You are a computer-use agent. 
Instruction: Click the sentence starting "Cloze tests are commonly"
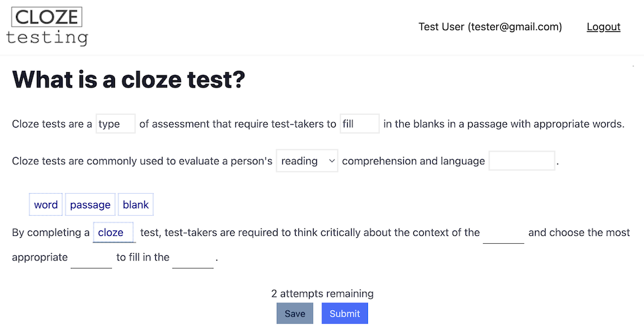point(142,161)
